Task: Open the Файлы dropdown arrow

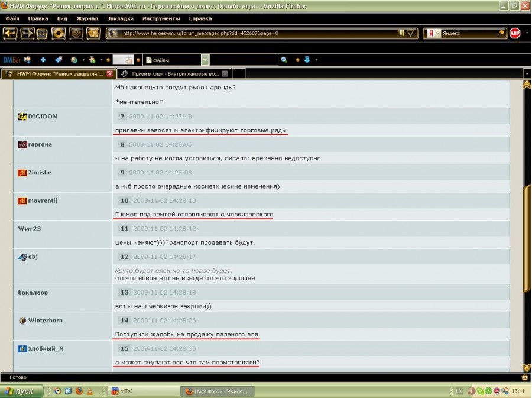Action: click(205, 60)
